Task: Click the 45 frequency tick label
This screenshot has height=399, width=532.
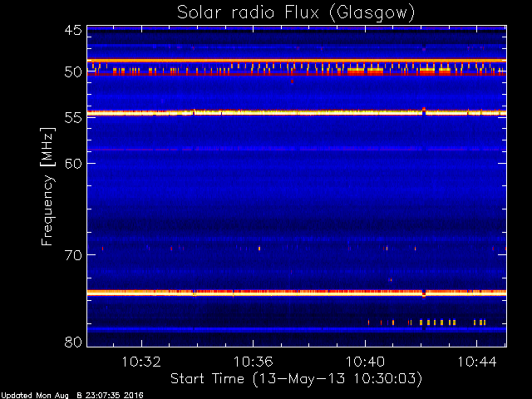Action: (x=73, y=30)
